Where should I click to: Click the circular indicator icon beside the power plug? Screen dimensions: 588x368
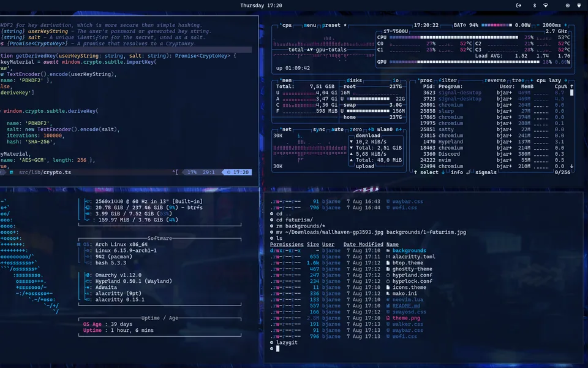(568, 6)
